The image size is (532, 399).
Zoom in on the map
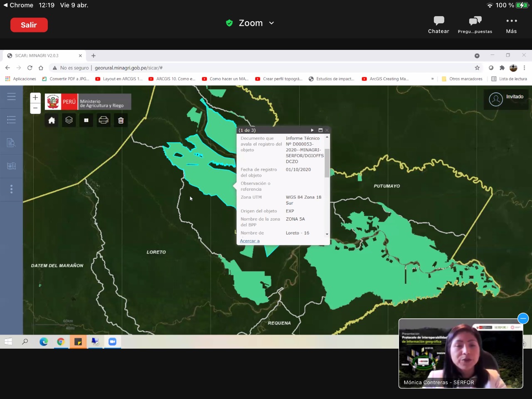(x=35, y=98)
